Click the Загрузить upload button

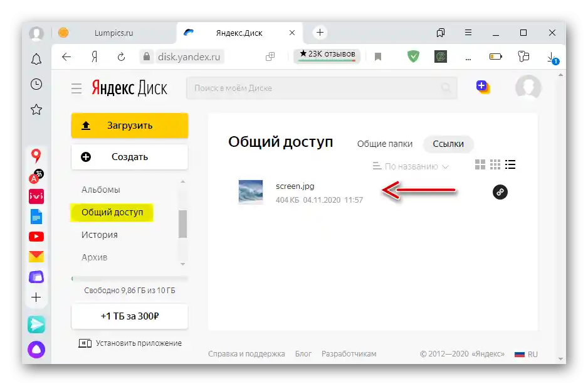click(130, 126)
